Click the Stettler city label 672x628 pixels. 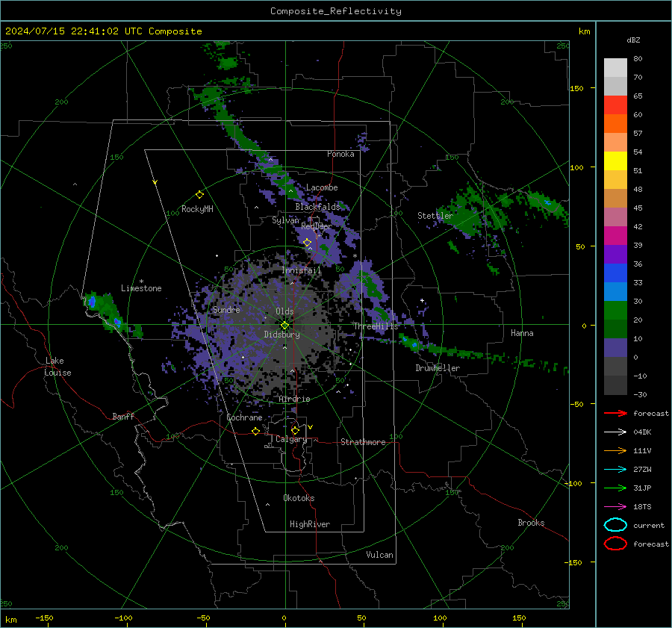click(435, 216)
